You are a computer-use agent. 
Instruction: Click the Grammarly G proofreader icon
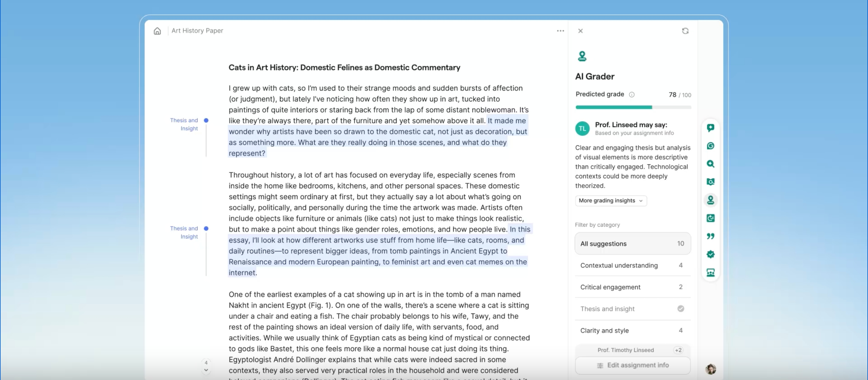click(x=710, y=146)
